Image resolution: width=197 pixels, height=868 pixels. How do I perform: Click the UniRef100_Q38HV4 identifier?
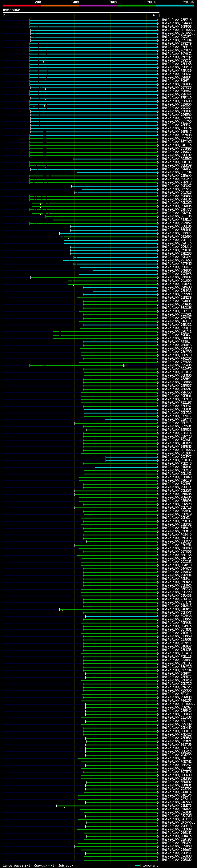(x=177, y=379)
